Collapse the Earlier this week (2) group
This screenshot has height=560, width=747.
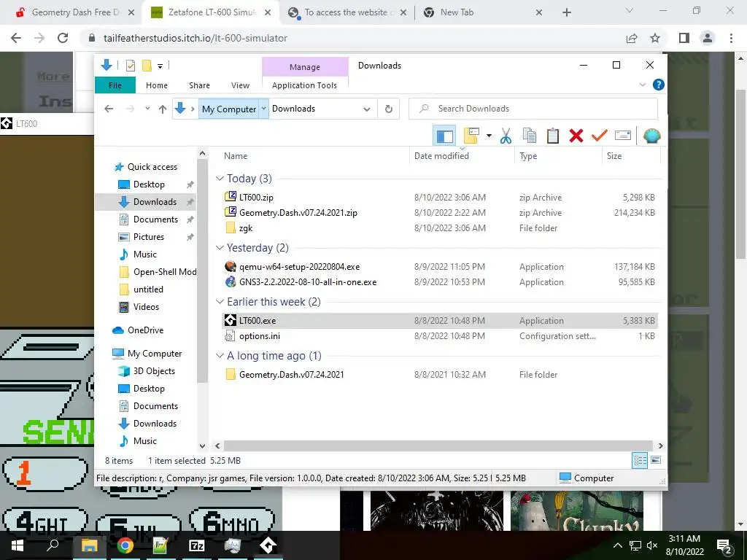coord(220,301)
